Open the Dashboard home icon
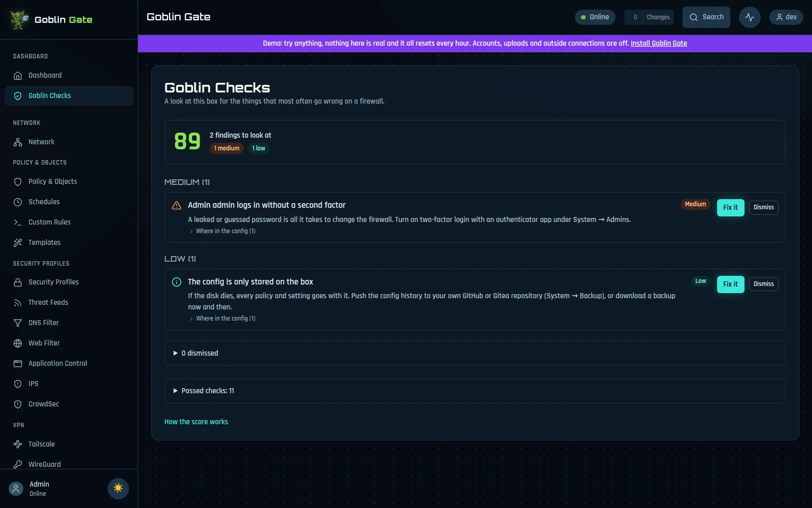Viewport: 812px width, 508px height. pos(18,76)
